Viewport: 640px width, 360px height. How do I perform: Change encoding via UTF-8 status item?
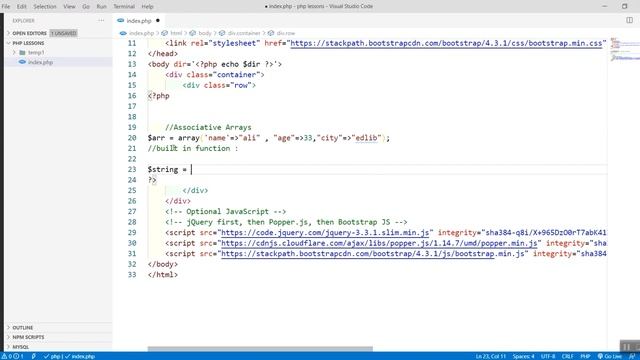(x=548, y=356)
